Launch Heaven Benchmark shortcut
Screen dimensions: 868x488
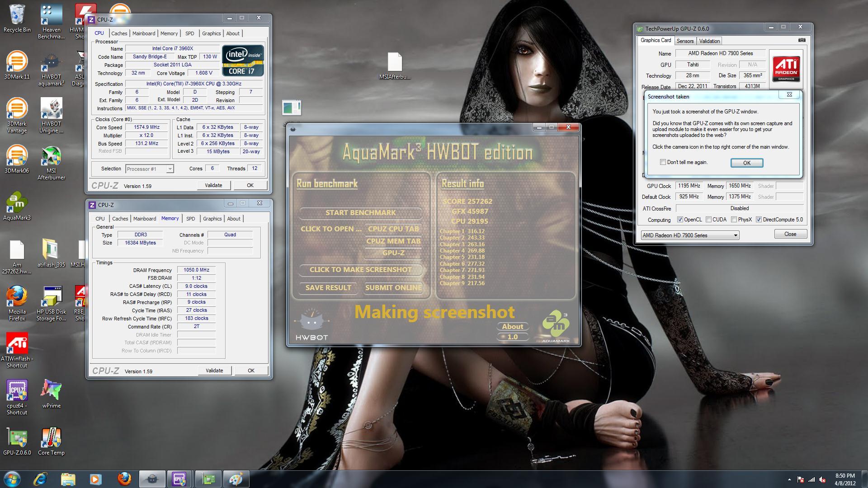51,21
